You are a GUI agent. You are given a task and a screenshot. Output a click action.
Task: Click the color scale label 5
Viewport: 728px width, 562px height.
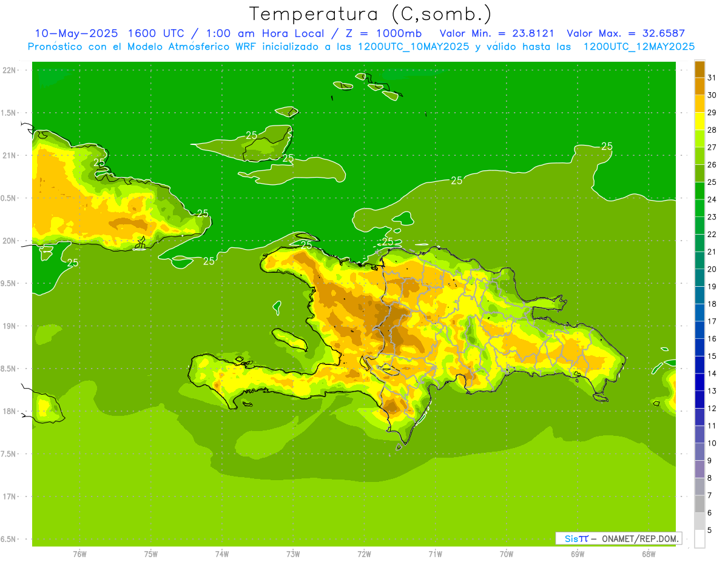click(709, 530)
